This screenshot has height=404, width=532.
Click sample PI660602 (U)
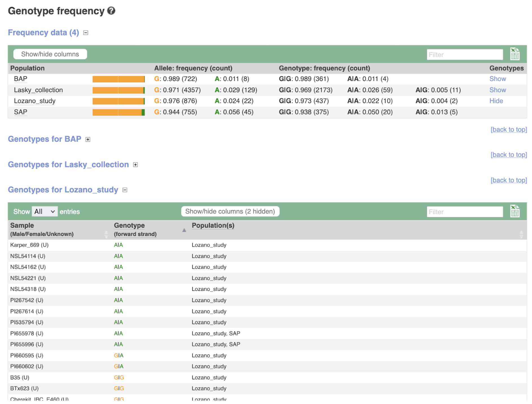(27, 366)
